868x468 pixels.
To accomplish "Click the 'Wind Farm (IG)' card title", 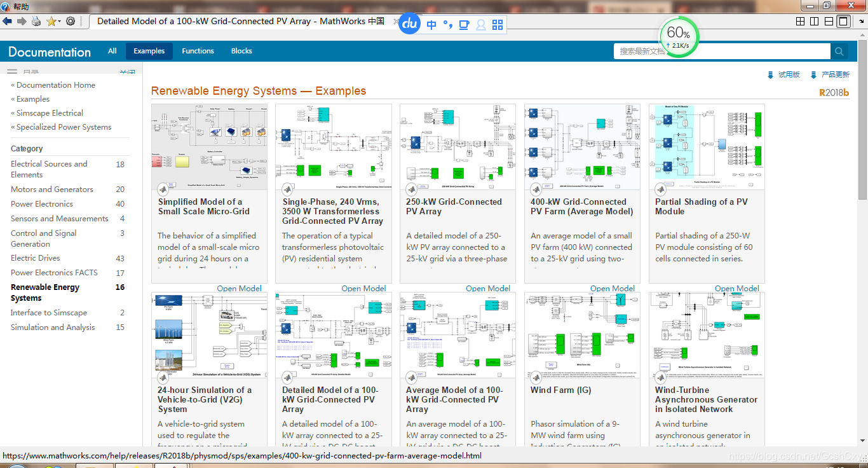I will tap(560, 390).
